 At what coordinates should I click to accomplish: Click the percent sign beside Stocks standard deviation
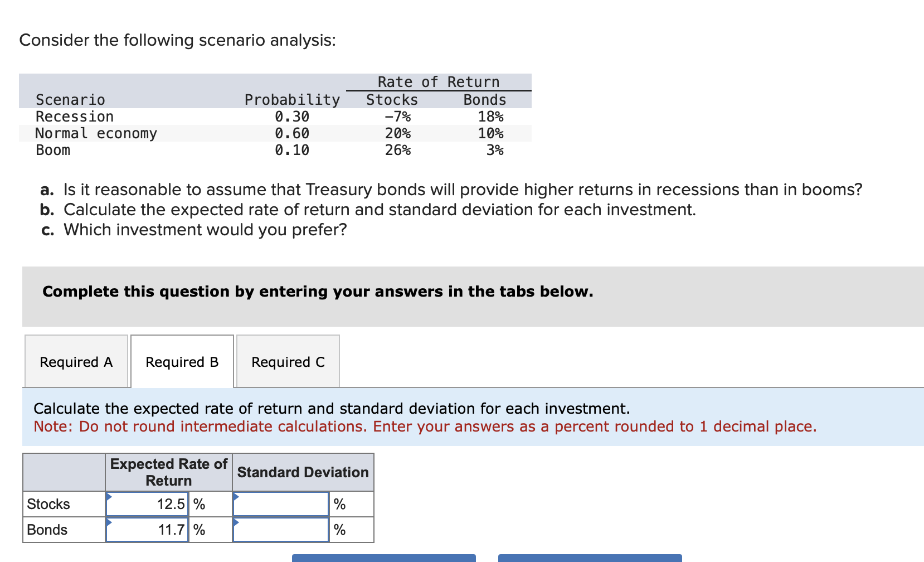pos(339,503)
